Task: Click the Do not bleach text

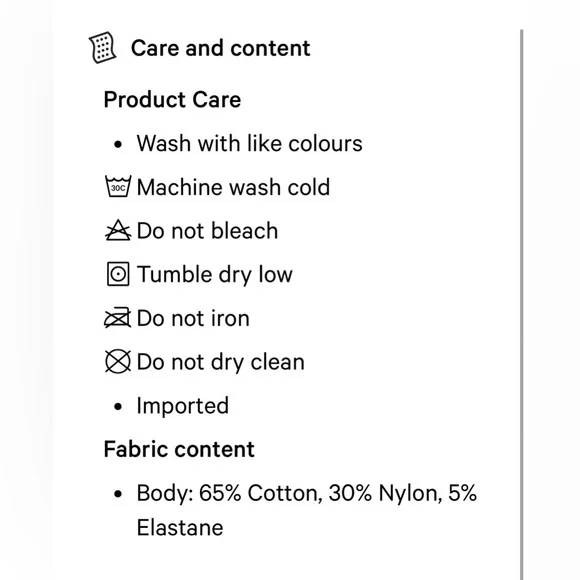Action: (x=207, y=230)
